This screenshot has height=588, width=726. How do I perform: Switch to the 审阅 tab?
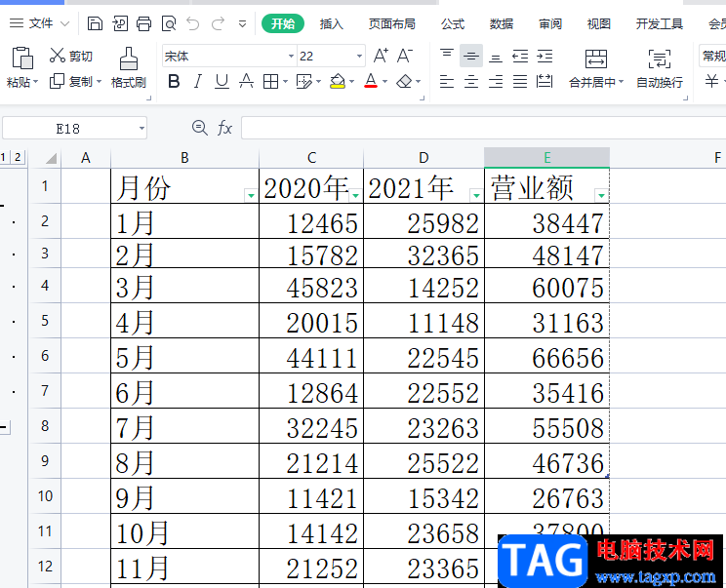click(x=550, y=23)
